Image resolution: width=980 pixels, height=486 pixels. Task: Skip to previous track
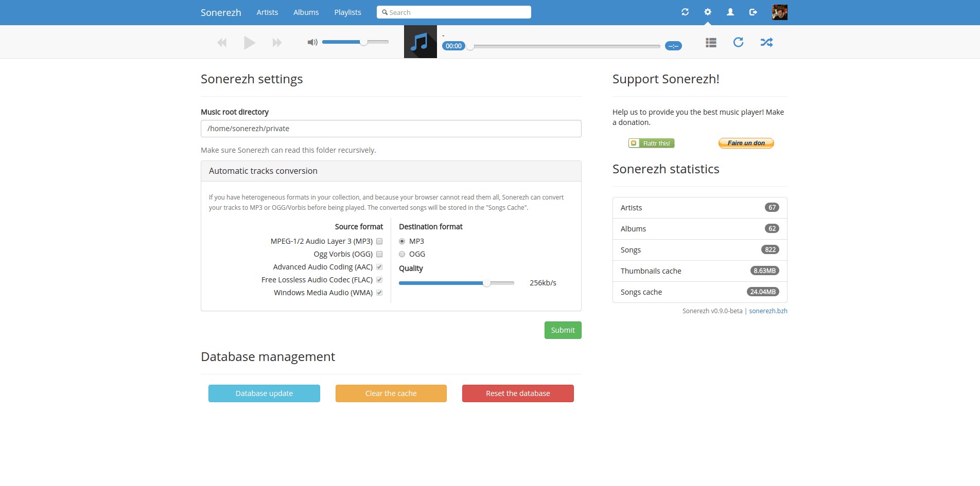click(222, 42)
